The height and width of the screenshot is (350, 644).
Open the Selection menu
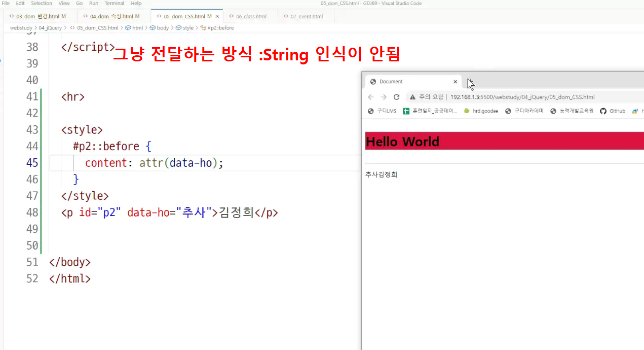(42, 3)
